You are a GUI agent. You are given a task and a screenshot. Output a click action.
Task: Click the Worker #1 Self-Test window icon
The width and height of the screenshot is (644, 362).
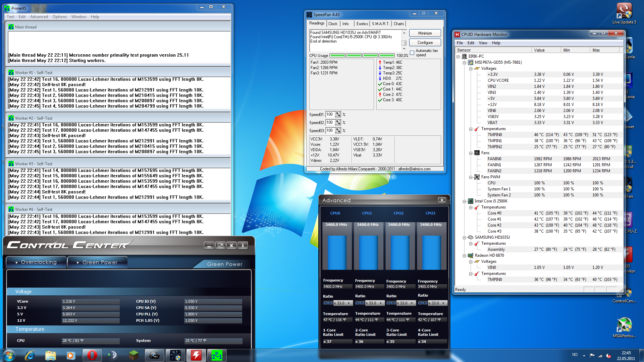pyautogui.click(x=11, y=72)
